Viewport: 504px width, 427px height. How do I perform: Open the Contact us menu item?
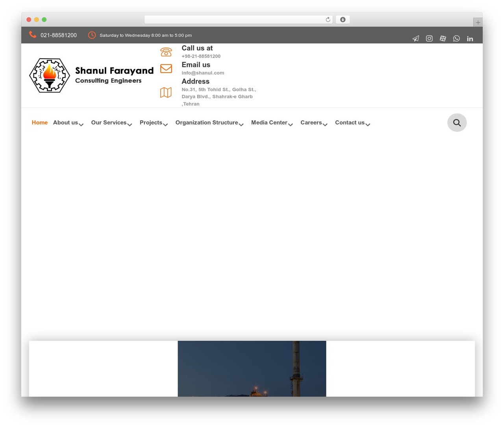tap(350, 123)
